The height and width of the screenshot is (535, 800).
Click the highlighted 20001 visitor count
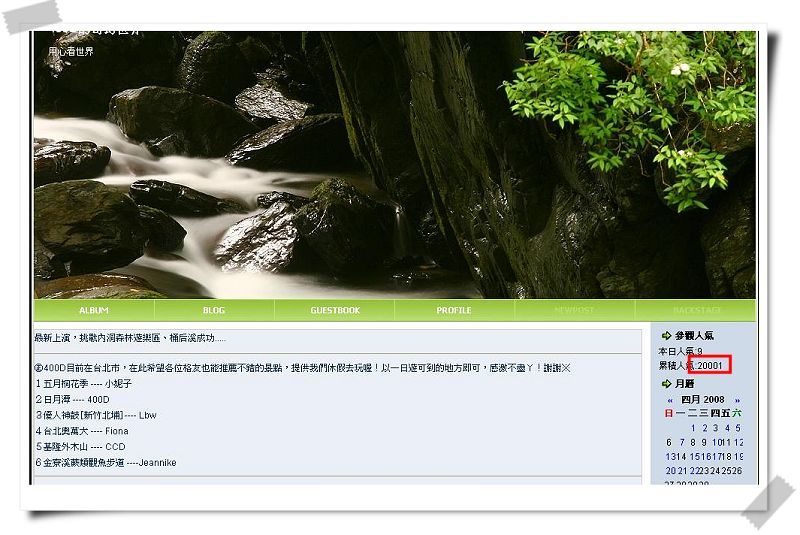710,365
